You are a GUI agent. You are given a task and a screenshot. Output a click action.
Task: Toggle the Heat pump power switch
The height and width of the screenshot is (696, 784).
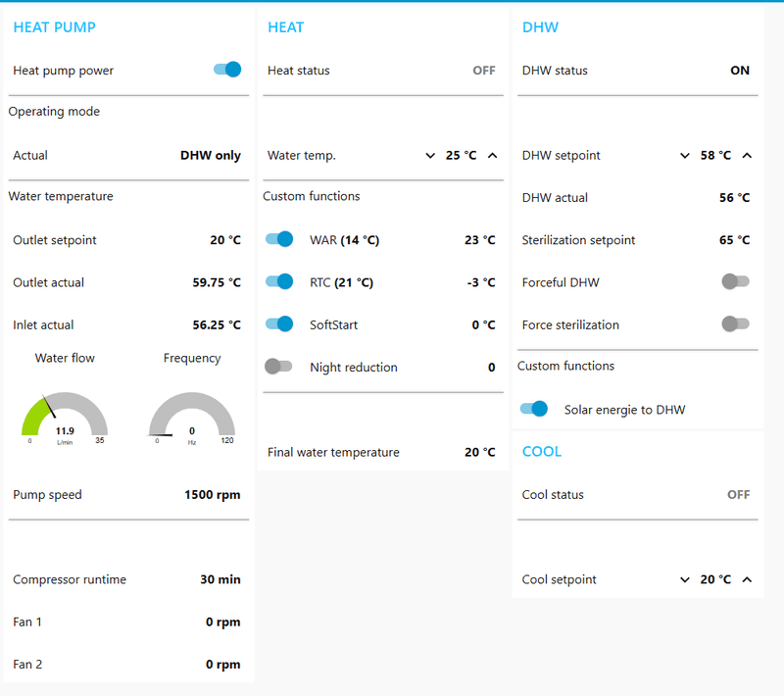point(227,70)
